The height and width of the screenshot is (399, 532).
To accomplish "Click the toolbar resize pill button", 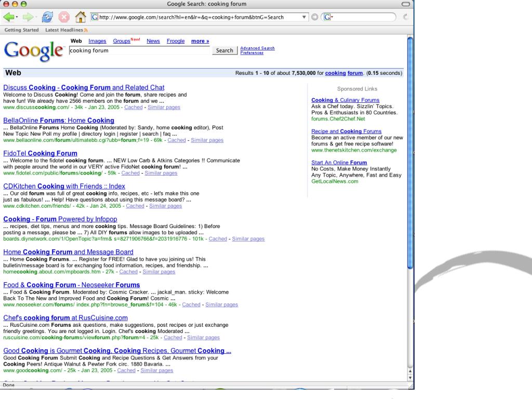I will 405,4.
